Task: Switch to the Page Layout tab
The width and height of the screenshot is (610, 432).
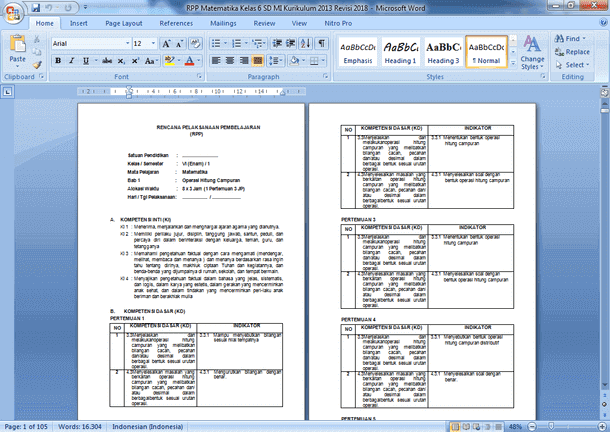Action: click(124, 23)
